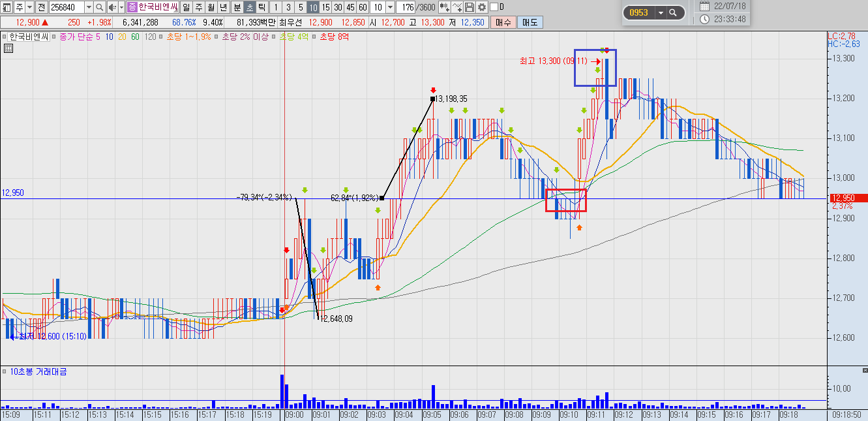This screenshot has height=421, width=868.
Task: Toggle the checkbox labeled 0 in toolbar
Action: coord(493,7)
